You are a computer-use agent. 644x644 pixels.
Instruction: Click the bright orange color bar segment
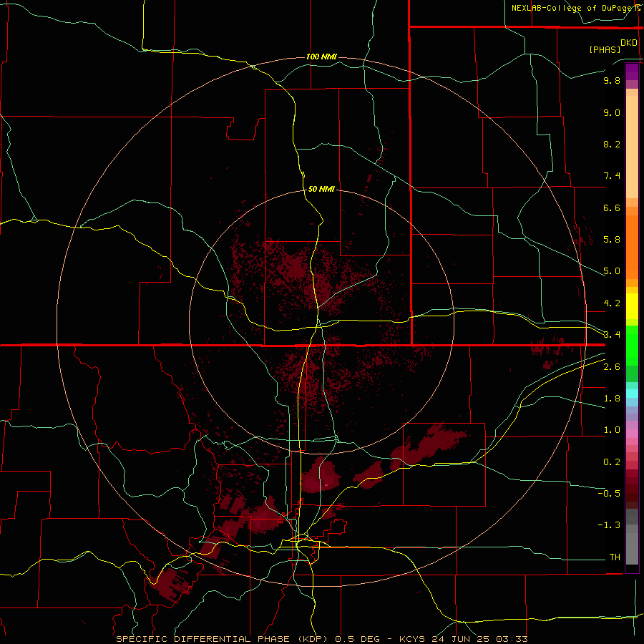coord(632,248)
